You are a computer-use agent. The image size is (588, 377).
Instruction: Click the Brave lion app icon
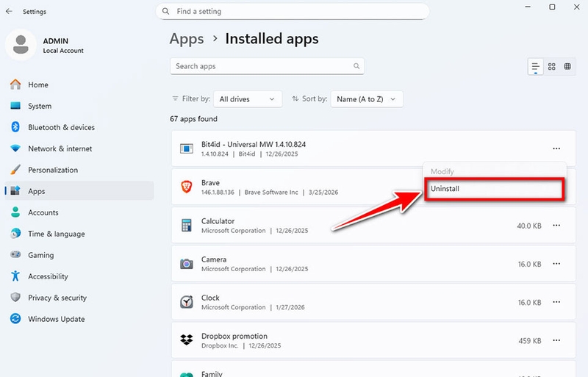(187, 187)
